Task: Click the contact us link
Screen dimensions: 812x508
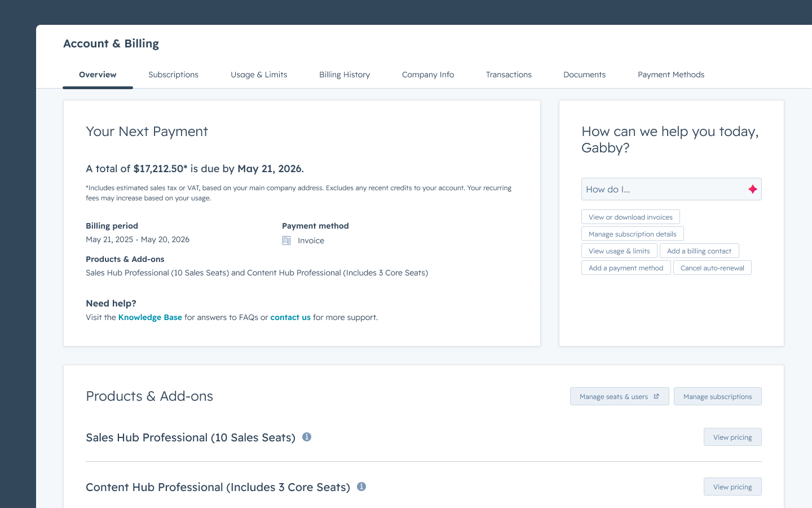Action: point(290,317)
